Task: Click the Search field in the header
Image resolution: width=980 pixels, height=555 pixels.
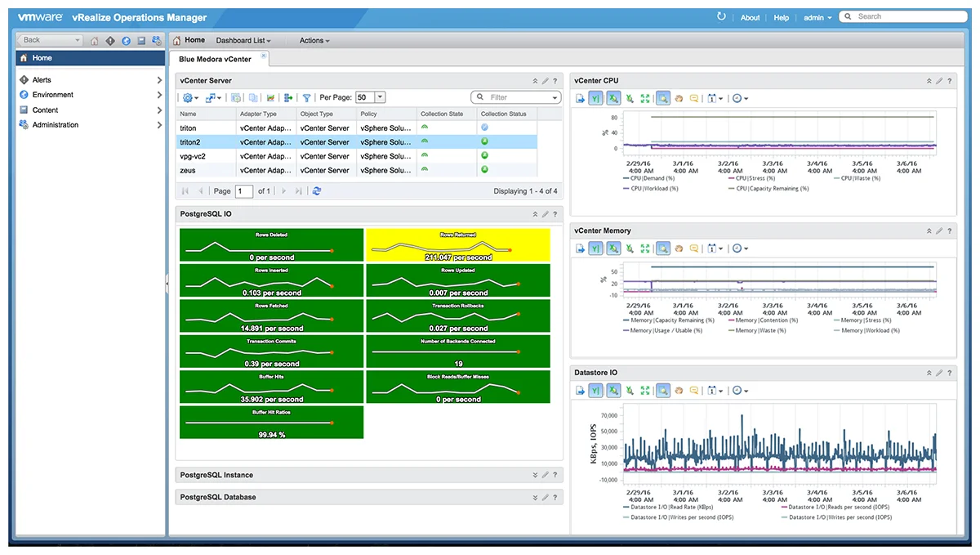Action: click(903, 16)
